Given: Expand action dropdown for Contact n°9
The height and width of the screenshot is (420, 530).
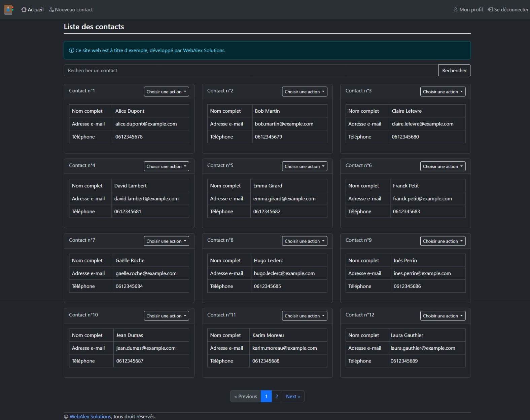Looking at the screenshot, I should pos(443,241).
